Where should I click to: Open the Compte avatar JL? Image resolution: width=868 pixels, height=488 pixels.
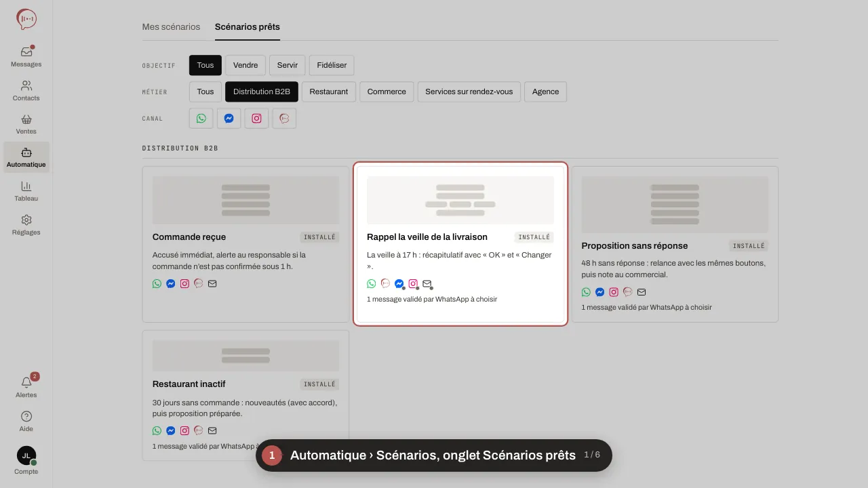26,461
